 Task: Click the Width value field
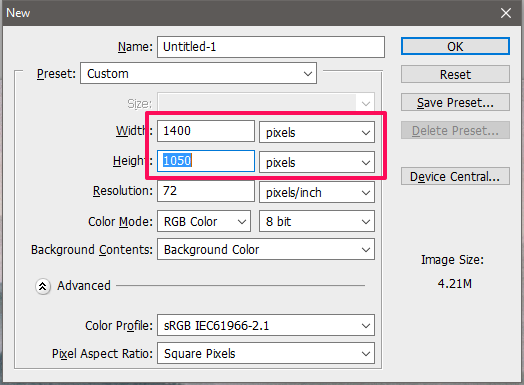point(206,131)
